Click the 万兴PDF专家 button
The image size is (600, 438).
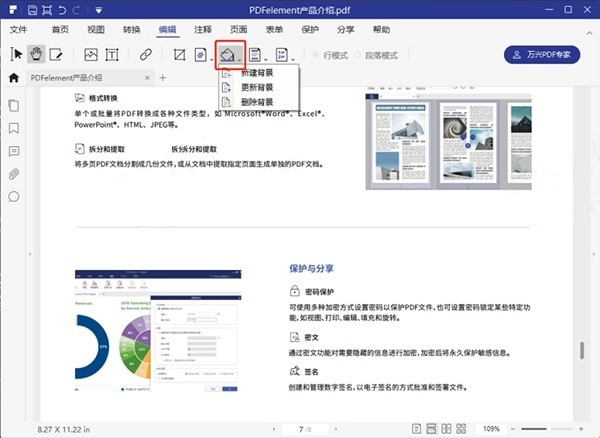point(541,54)
